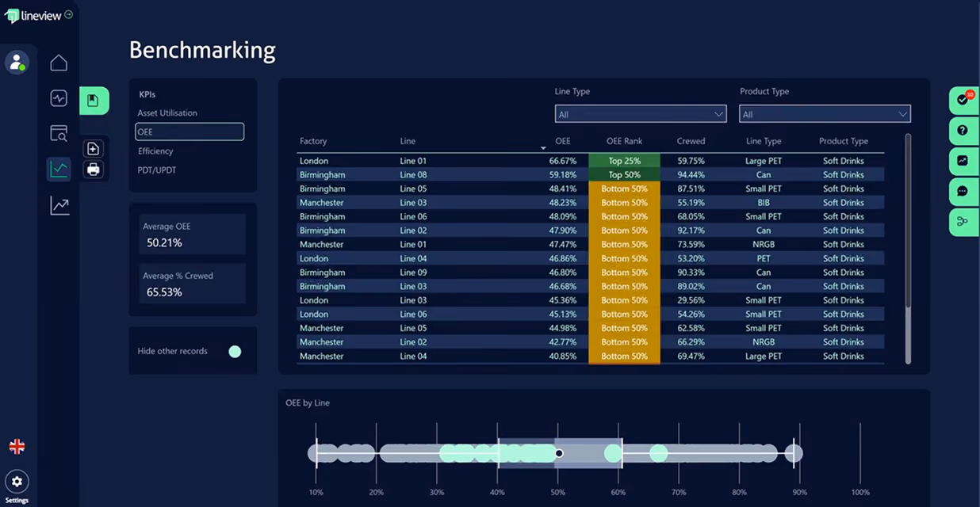Viewport: 980px width, 507px height.
Task: Sort by Line Type column header
Action: coord(764,141)
